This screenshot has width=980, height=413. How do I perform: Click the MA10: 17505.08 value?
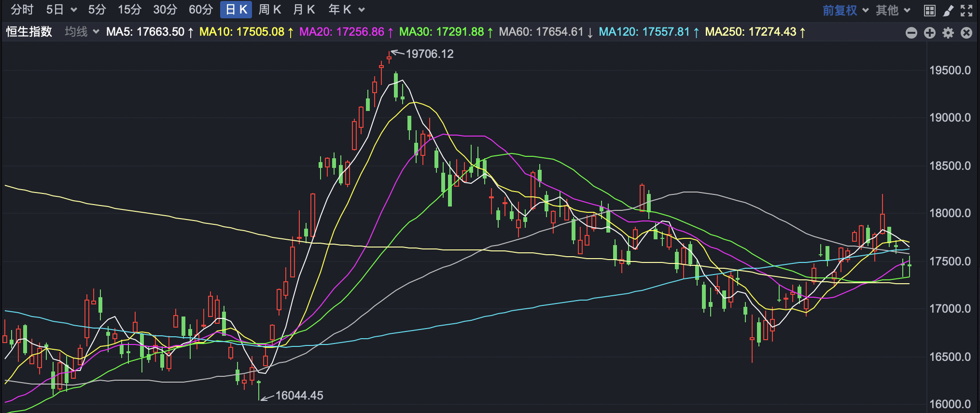[246, 32]
